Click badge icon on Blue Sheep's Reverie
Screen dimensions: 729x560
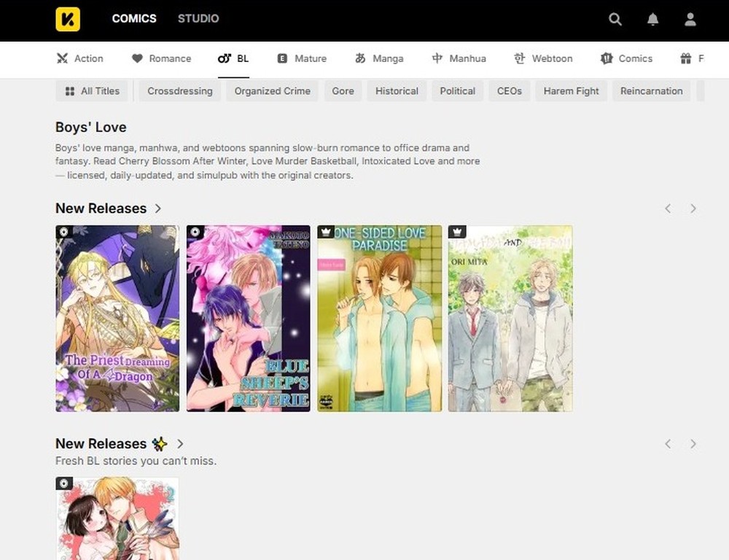point(195,232)
